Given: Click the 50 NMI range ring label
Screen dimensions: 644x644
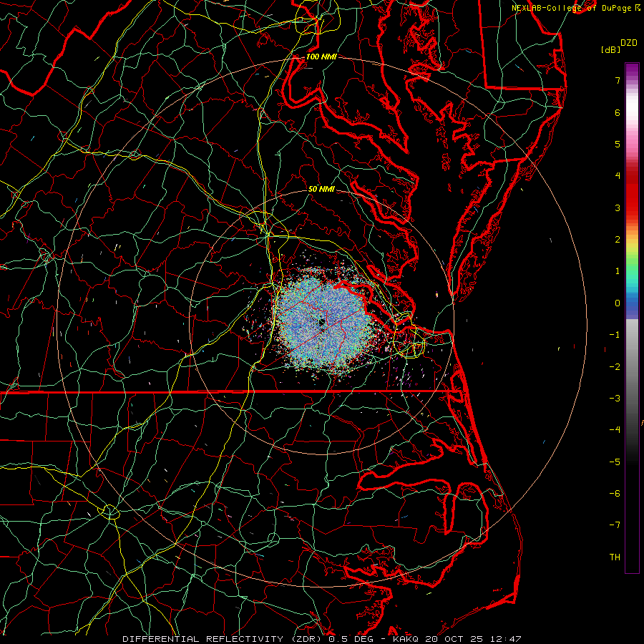Looking at the screenshot, I should (321, 189).
